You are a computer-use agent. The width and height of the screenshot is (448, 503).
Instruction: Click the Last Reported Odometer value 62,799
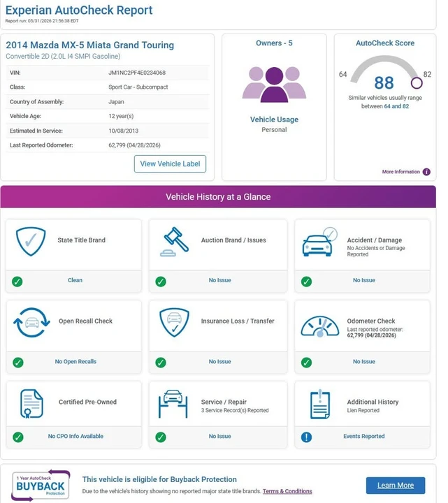(x=134, y=145)
